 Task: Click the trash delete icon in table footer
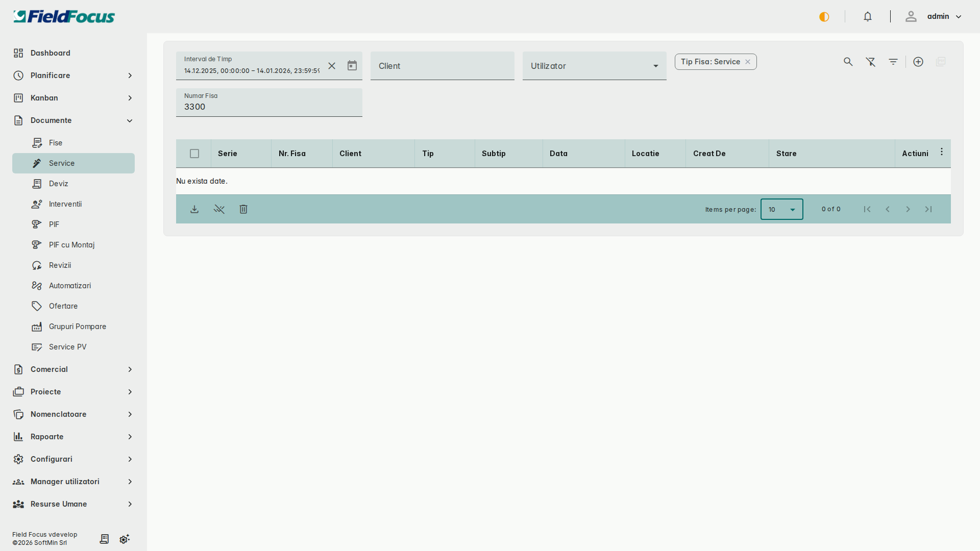click(243, 209)
